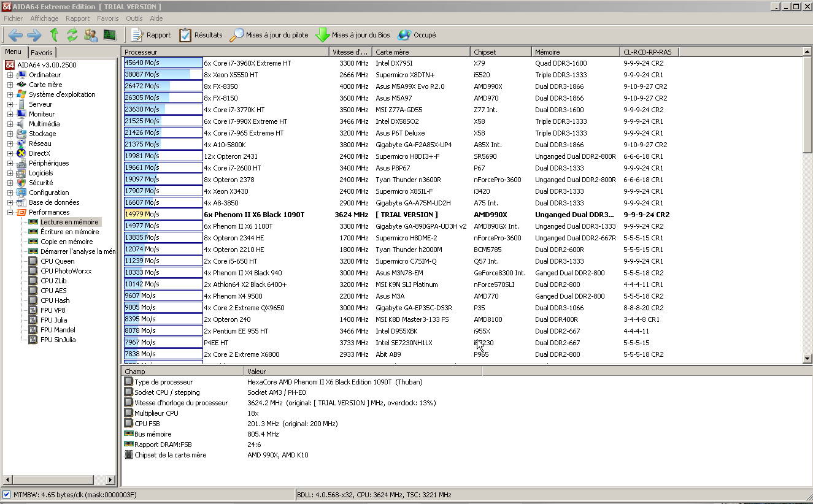Open the Rapport menu
Screen dimensions: 813x504
click(x=78, y=18)
